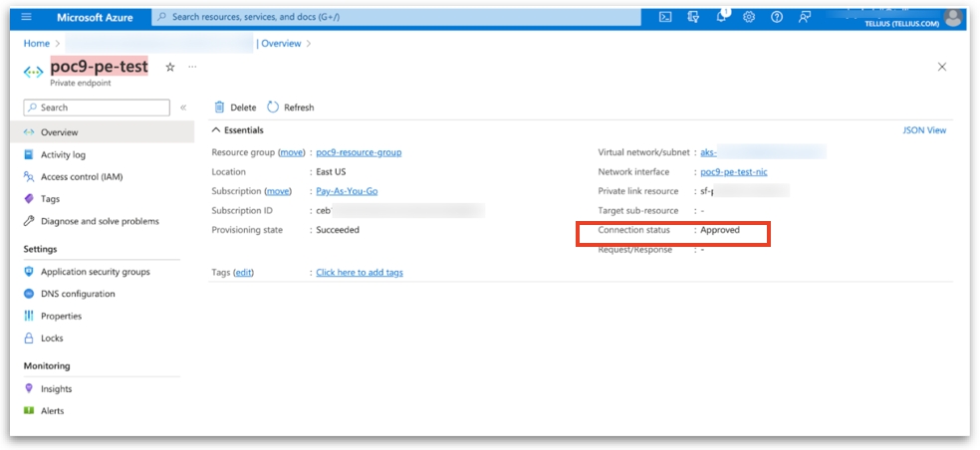Refresh the private endpoint overview

coord(290,108)
